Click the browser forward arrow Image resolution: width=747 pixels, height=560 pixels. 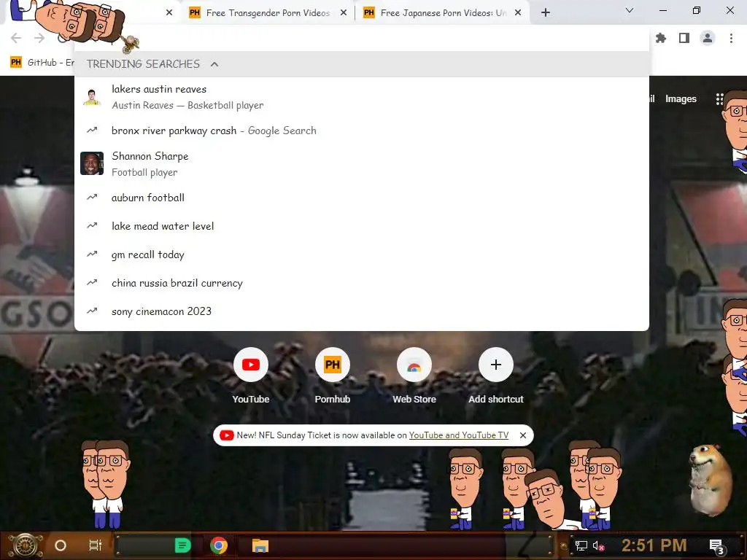[x=39, y=38]
